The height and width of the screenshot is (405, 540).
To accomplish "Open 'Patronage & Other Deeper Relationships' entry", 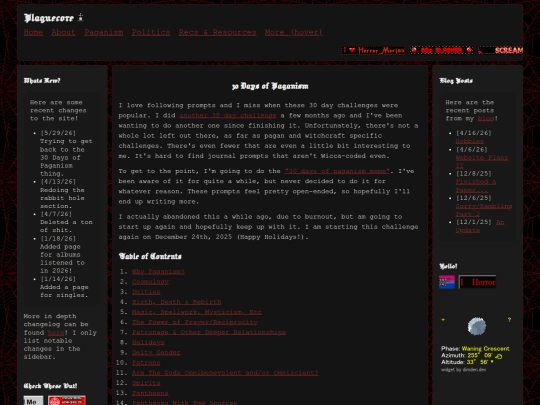I will [209, 332].
